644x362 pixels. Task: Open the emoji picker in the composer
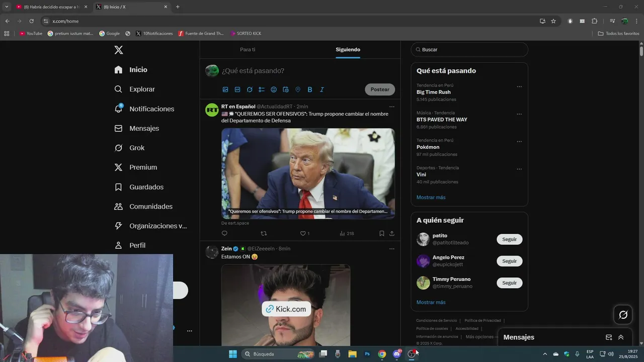pyautogui.click(x=274, y=89)
